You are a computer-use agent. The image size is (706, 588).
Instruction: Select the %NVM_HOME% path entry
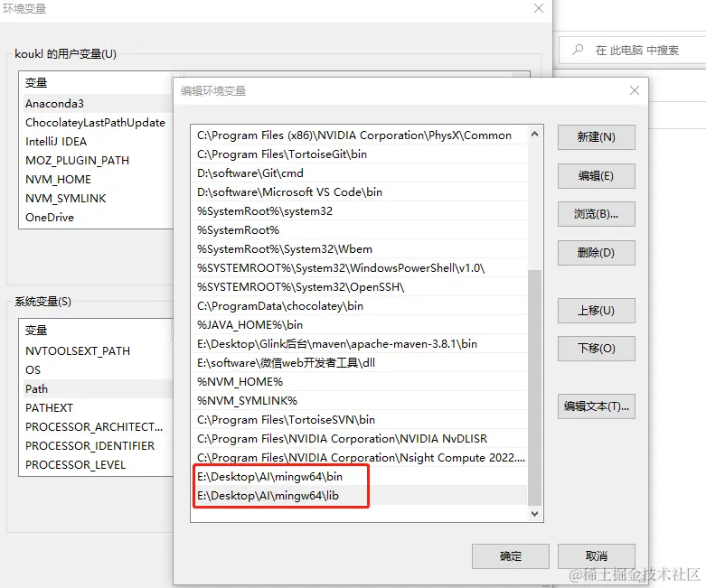tap(359, 382)
